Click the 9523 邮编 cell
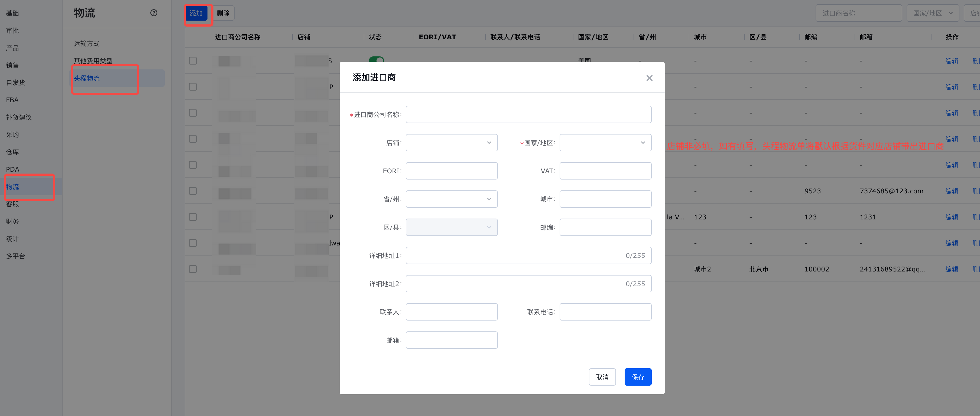The width and height of the screenshot is (980, 416). click(812, 191)
